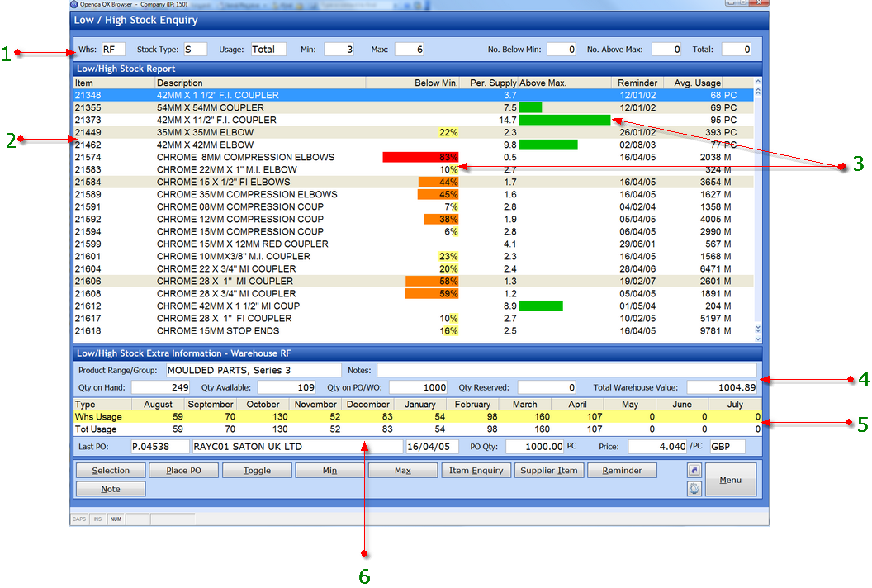The width and height of the screenshot is (872, 588).
Task: Click the Reminder button
Action: click(622, 471)
